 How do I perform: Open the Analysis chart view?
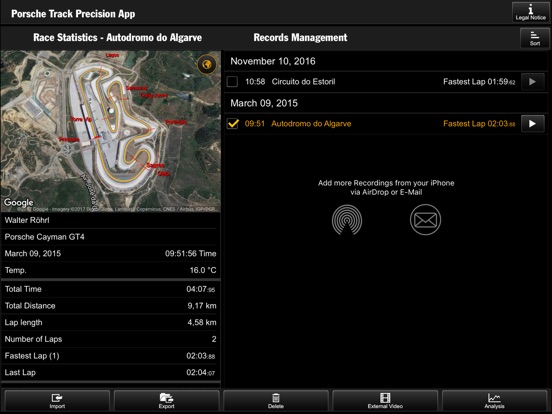(494, 401)
